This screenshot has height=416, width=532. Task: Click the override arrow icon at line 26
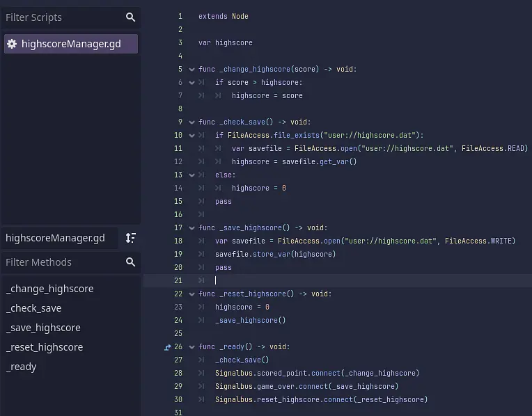point(168,347)
